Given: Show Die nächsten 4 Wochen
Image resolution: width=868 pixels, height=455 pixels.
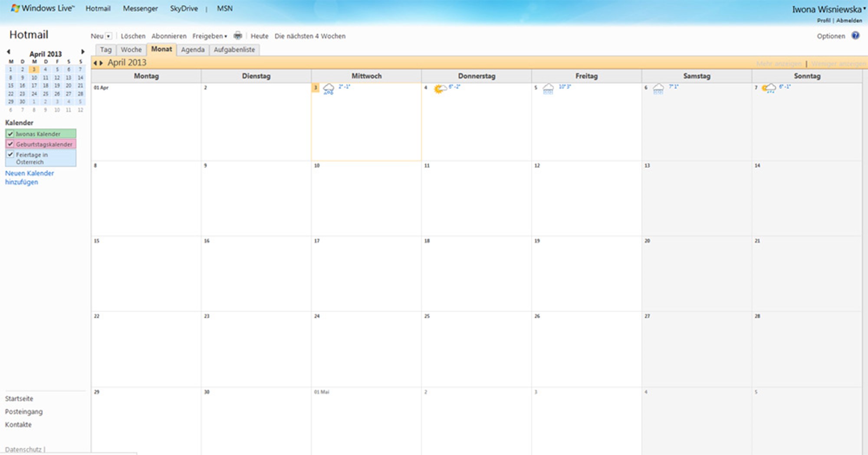Looking at the screenshot, I should pyautogui.click(x=310, y=36).
